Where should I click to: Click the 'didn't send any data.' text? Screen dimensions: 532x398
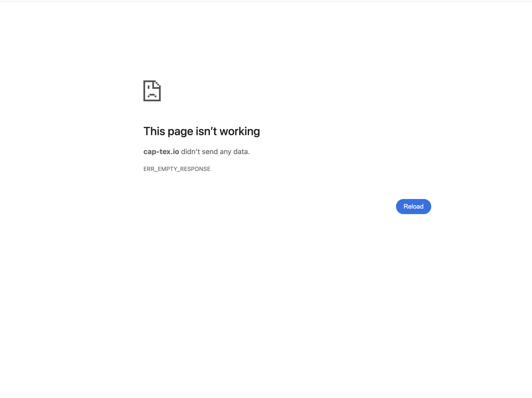tap(215, 152)
